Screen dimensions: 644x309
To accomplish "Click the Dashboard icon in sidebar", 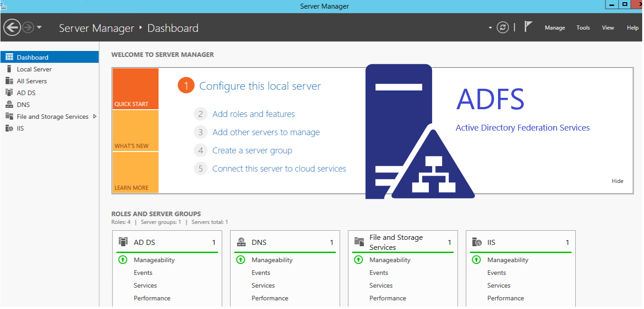I will [x=9, y=57].
